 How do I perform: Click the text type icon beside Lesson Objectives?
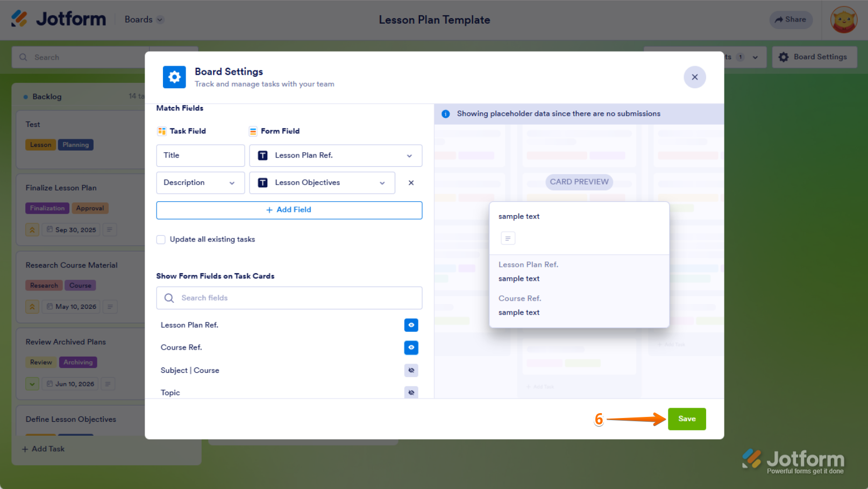tap(263, 183)
